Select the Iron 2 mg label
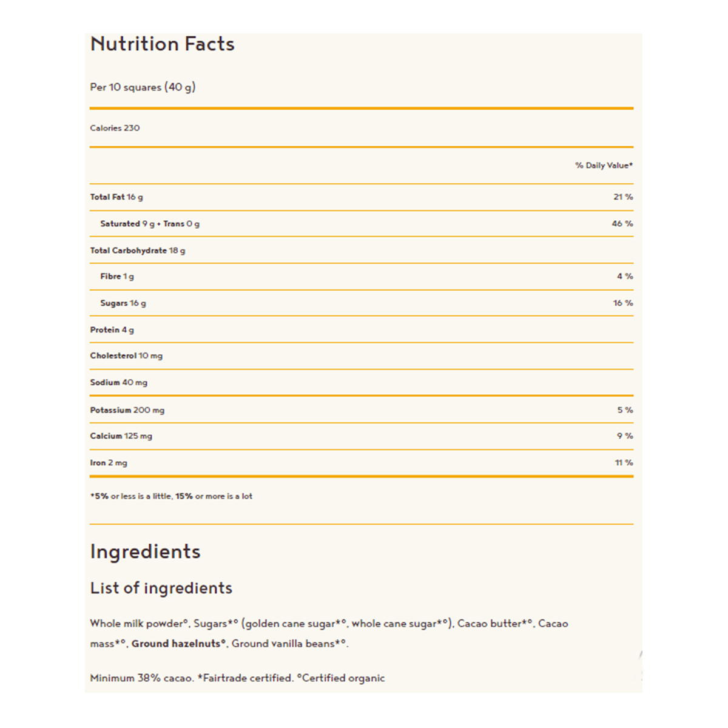Image resolution: width=728 pixels, height=728 pixels. pyautogui.click(x=109, y=463)
